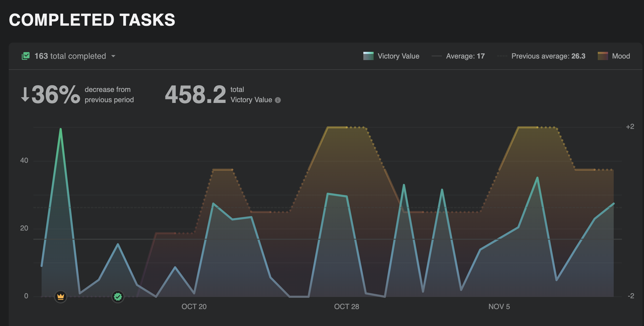
Task: Click the Mood orange color swatch
Action: tap(603, 56)
